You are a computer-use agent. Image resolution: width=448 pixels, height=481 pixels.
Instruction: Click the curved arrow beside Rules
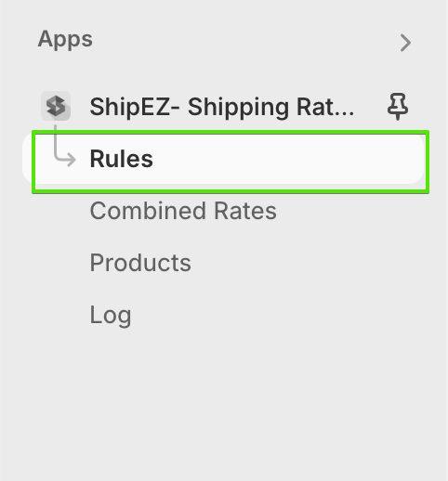64,144
